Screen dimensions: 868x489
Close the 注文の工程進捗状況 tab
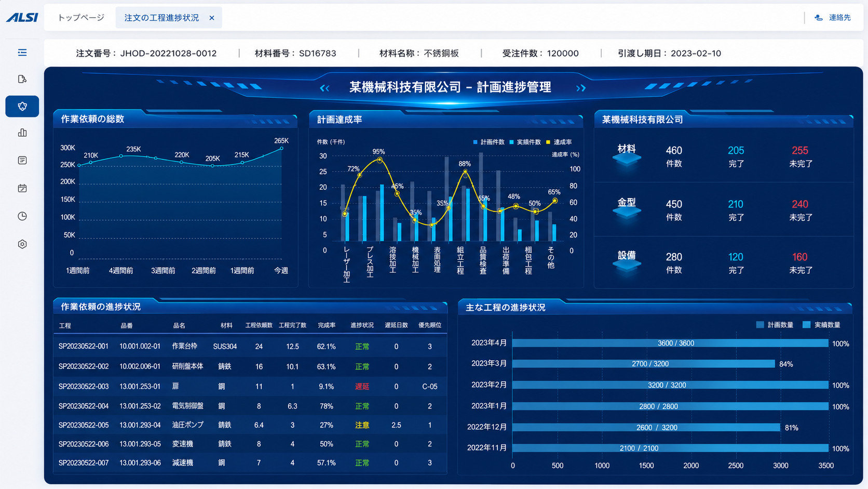point(212,18)
